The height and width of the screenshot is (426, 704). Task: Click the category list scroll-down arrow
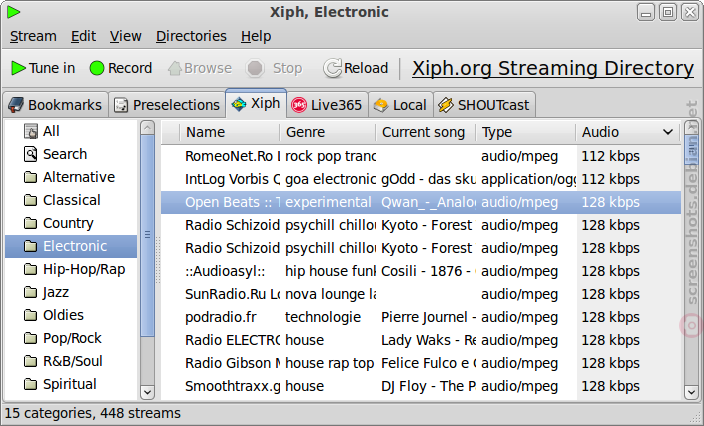coord(147,392)
